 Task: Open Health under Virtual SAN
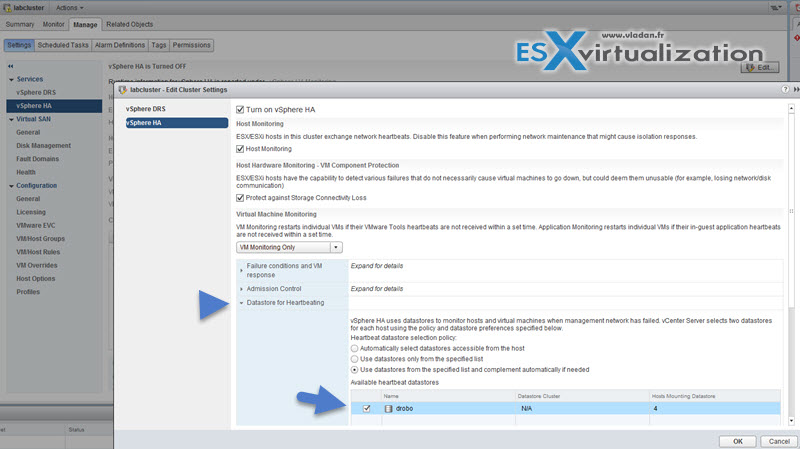point(26,172)
